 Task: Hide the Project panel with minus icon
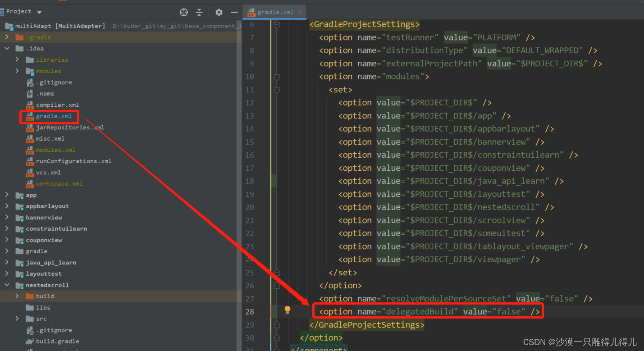pyautogui.click(x=234, y=12)
